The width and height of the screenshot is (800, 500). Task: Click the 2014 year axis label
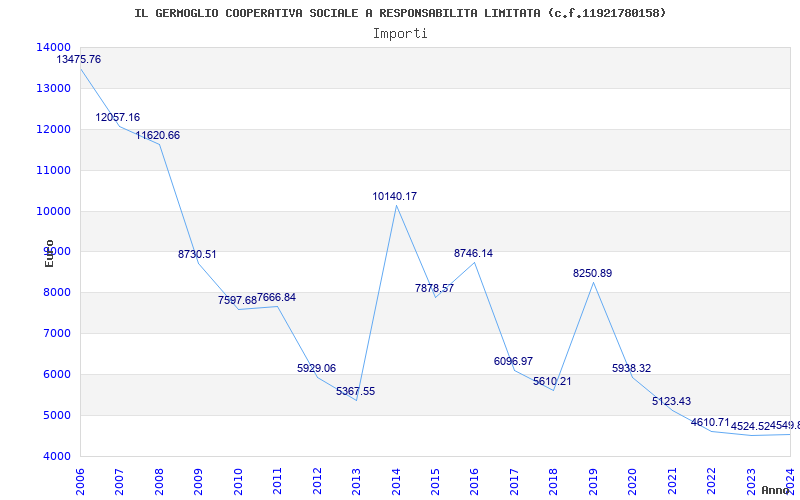pos(396,480)
